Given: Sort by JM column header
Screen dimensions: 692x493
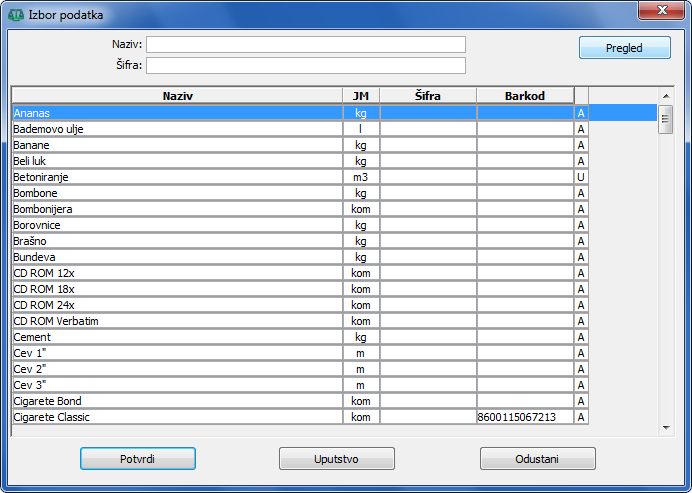Looking at the screenshot, I should point(360,95).
